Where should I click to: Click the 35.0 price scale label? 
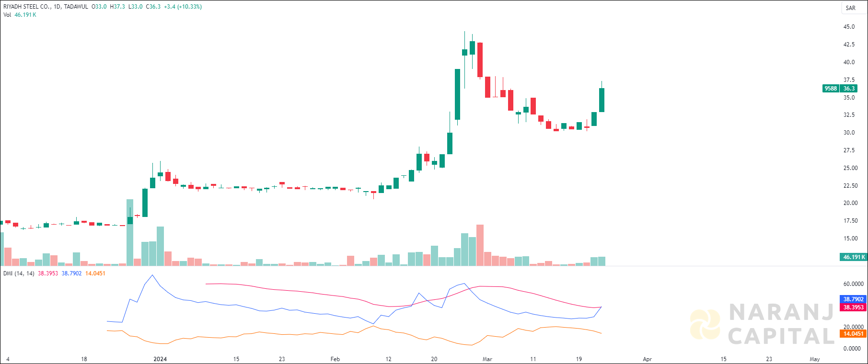coord(849,98)
